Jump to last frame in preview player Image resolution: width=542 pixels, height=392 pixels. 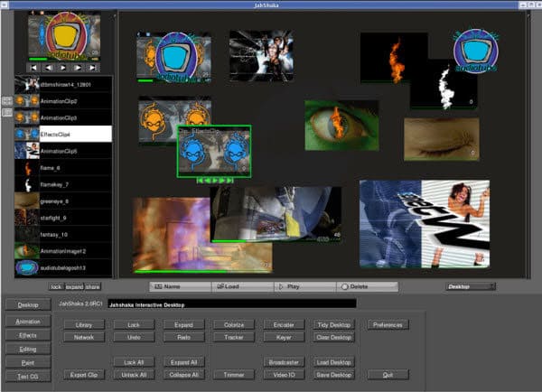[x=93, y=68]
